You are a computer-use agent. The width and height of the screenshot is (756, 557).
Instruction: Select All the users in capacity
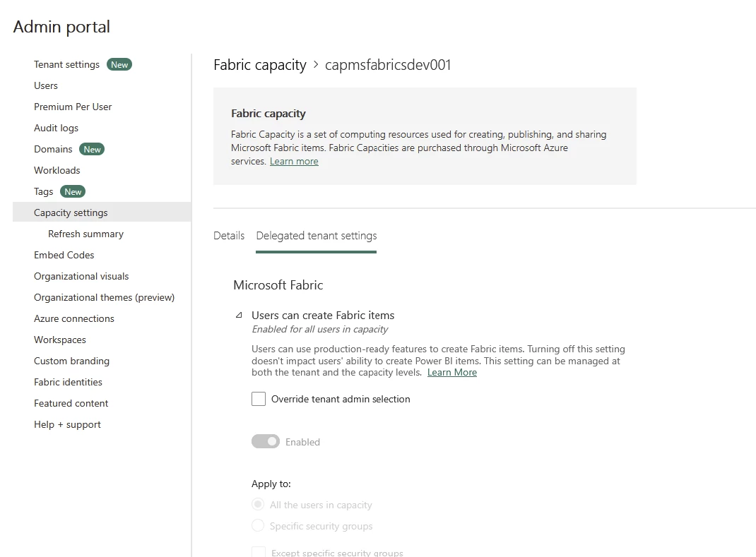tap(259, 505)
